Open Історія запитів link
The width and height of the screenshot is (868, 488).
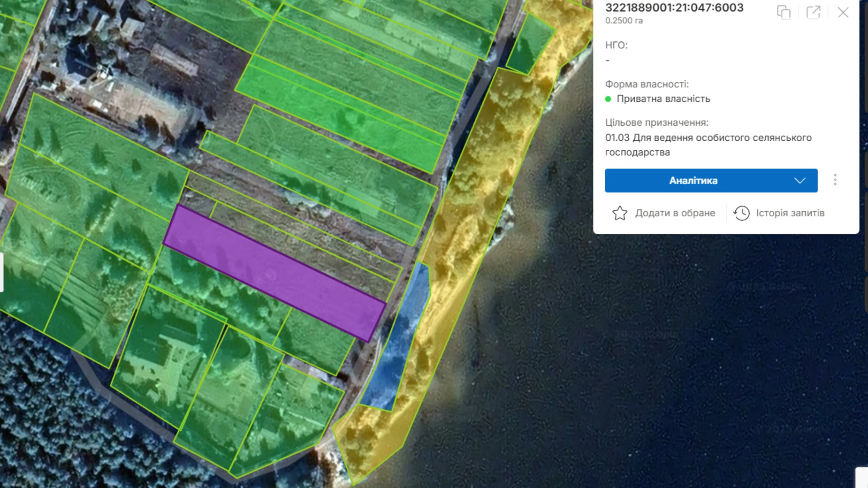(x=790, y=213)
